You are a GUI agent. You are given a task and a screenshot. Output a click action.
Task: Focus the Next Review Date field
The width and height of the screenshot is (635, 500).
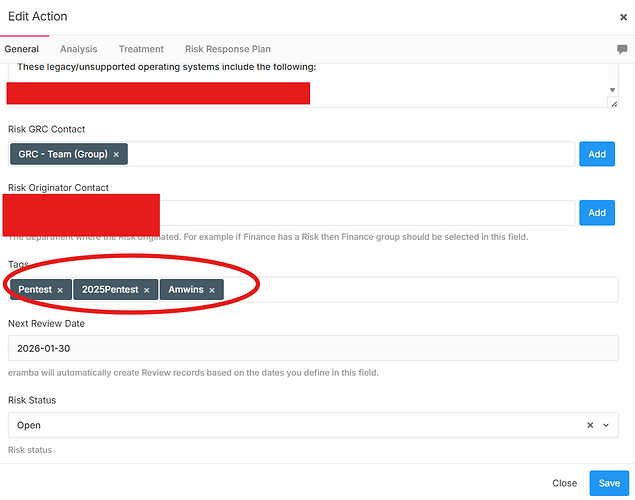click(312, 348)
